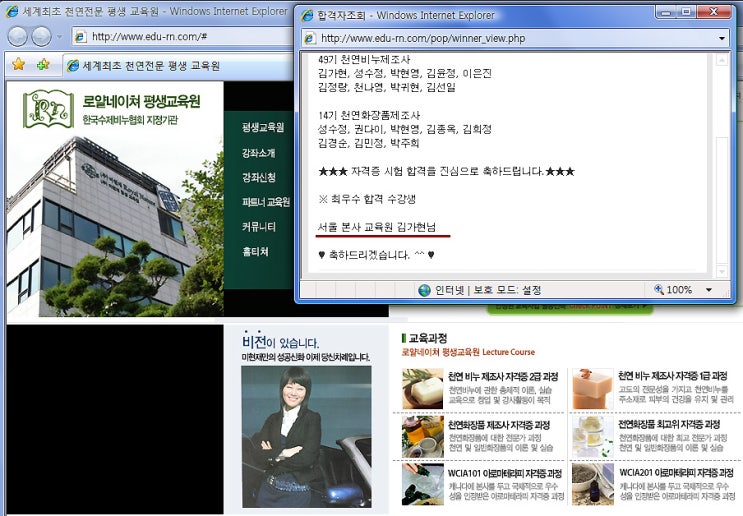
Task: Open the 강좌소개 menu item
Action: [259, 153]
